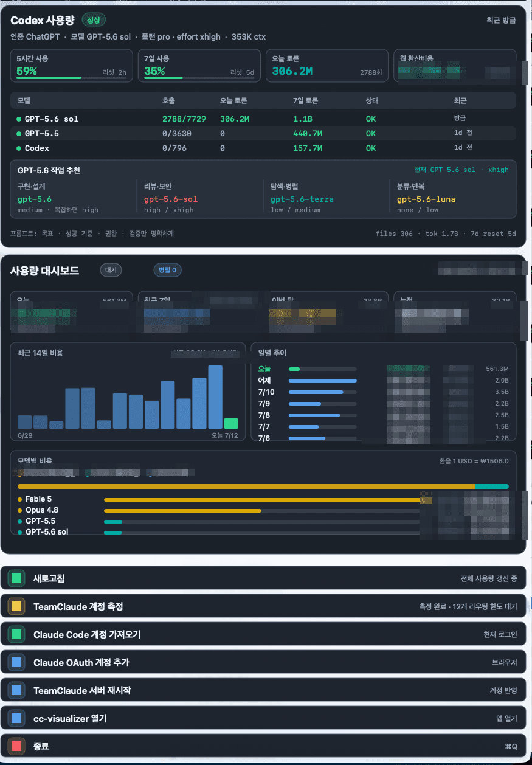This screenshot has width=532, height=765.
Task: Toggle the 대기 pill in dashboard header
Action: pos(111,270)
